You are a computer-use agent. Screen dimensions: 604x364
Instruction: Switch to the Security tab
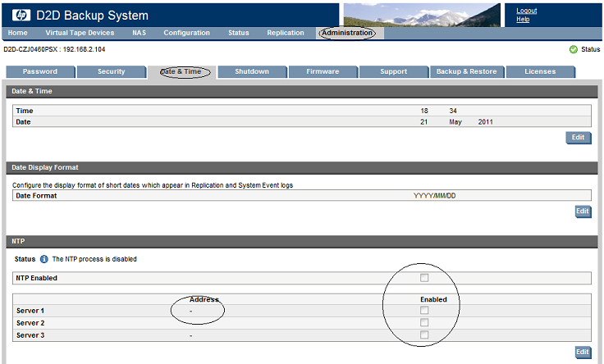tap(112, 71)
